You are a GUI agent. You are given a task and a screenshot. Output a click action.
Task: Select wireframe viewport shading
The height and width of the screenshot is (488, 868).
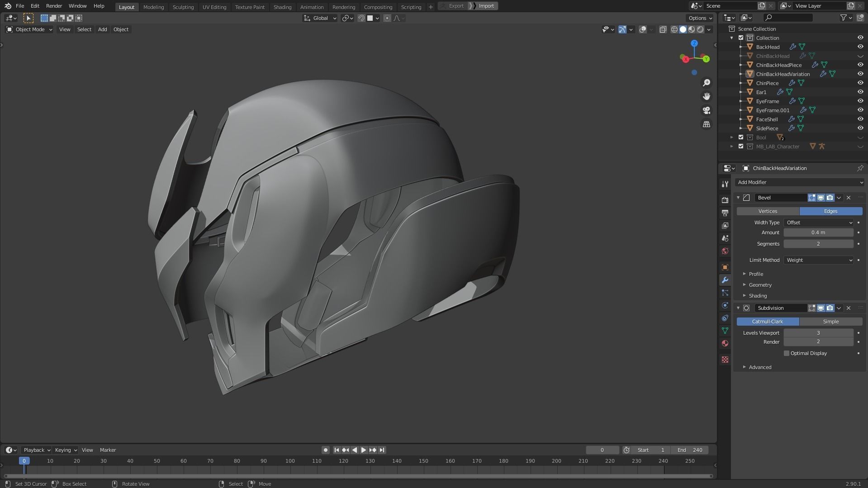click(x=674, y=29)
